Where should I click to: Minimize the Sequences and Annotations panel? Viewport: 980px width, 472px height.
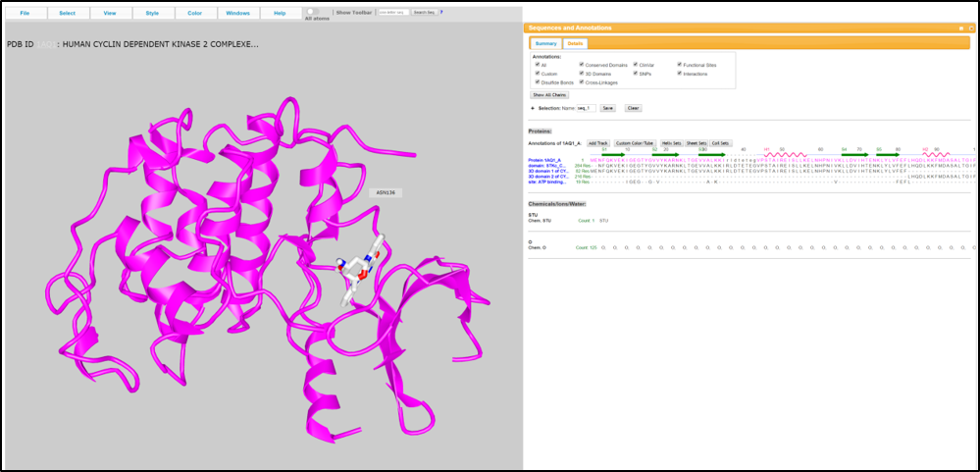click(961, 28)
